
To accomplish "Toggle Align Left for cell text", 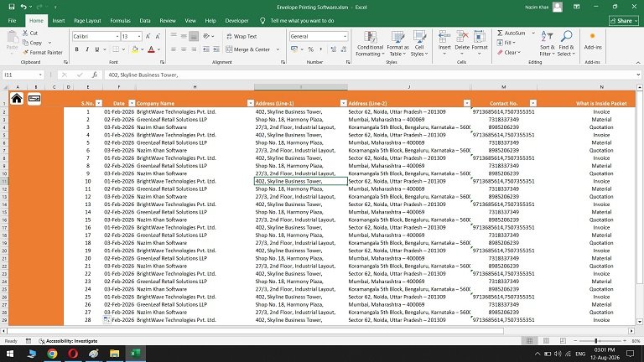I will (174, 49).
